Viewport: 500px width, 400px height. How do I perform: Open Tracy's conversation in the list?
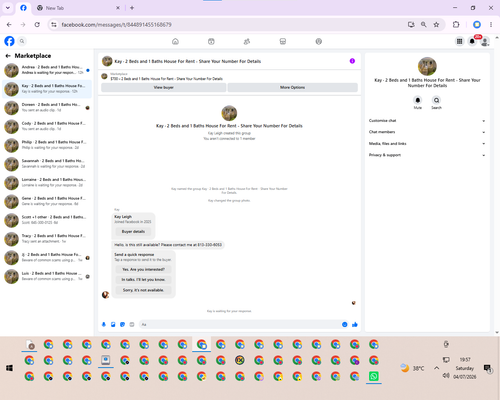[x=47, y=238]
